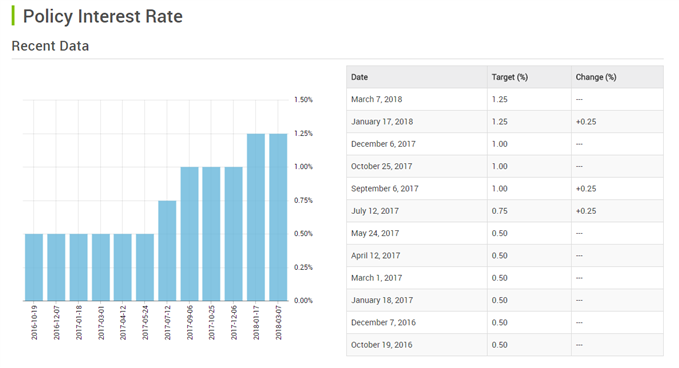679x368 pixels.
Task: Click the Change (%) column header
Action: click(x=618, y=77)
